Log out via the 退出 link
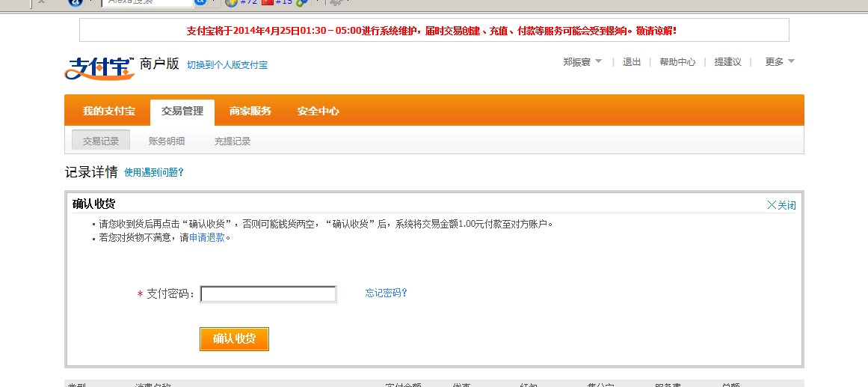The height and width of the screenshot is (387, 868). click(632, 62)
